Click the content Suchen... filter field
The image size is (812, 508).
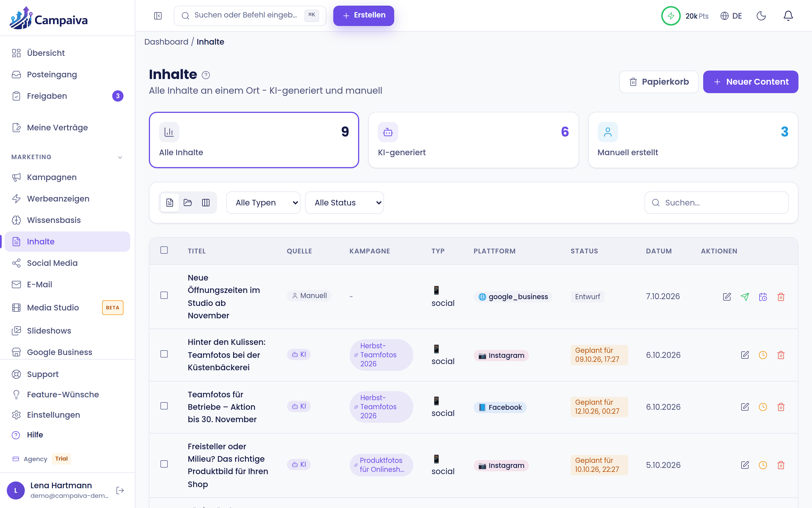tap(716, 203)
